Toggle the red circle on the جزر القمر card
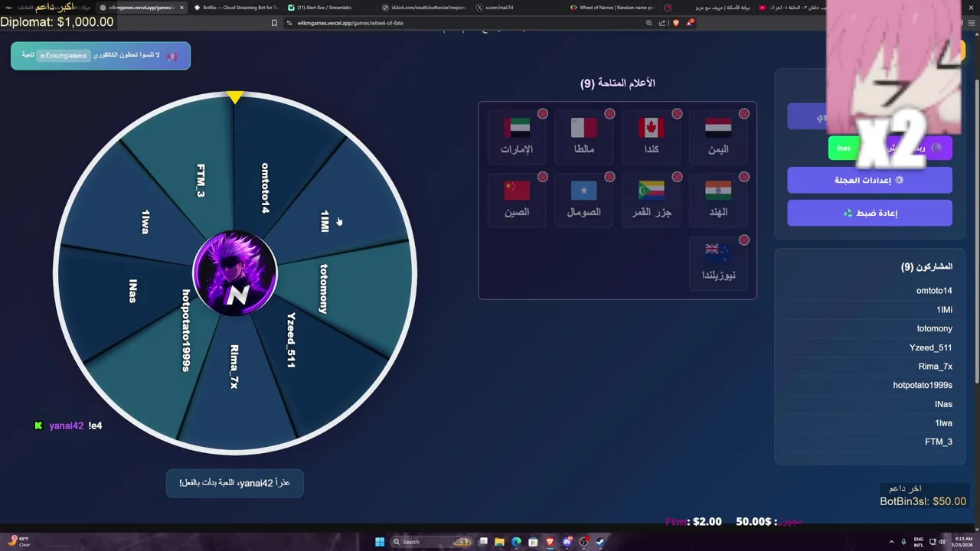Screen dimensions: 980x551 point(677,177)
